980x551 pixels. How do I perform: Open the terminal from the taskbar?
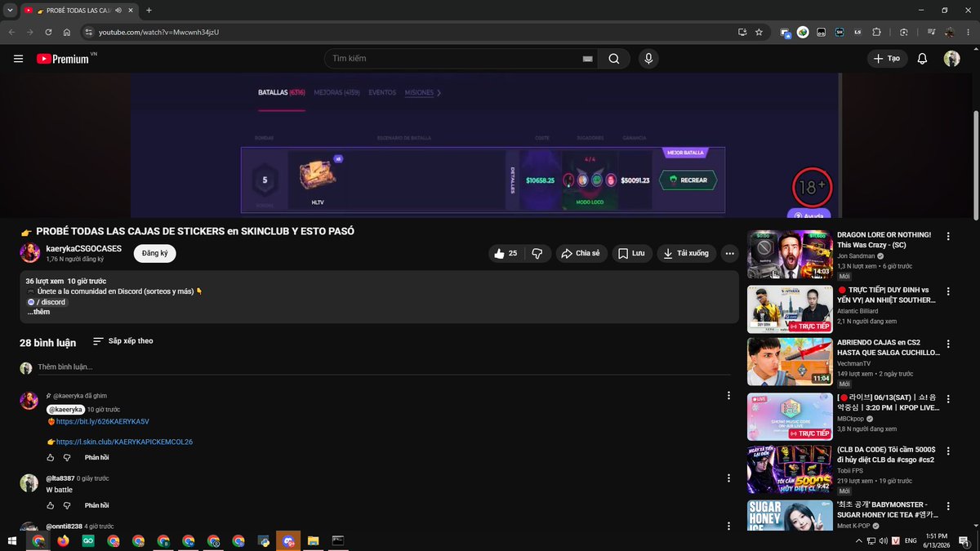(337, 540)
